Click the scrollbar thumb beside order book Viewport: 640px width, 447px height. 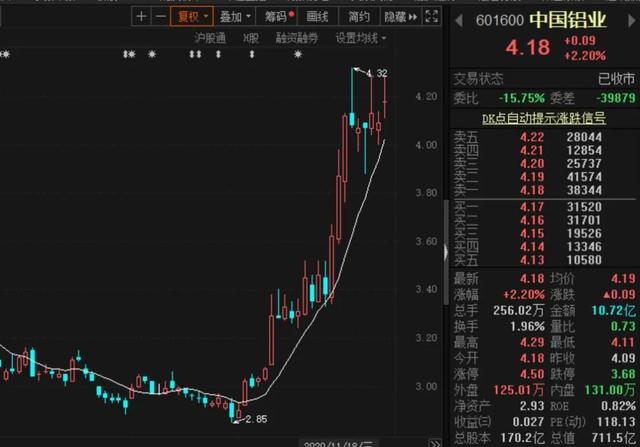pyautogui.click(x=447, y=252)
